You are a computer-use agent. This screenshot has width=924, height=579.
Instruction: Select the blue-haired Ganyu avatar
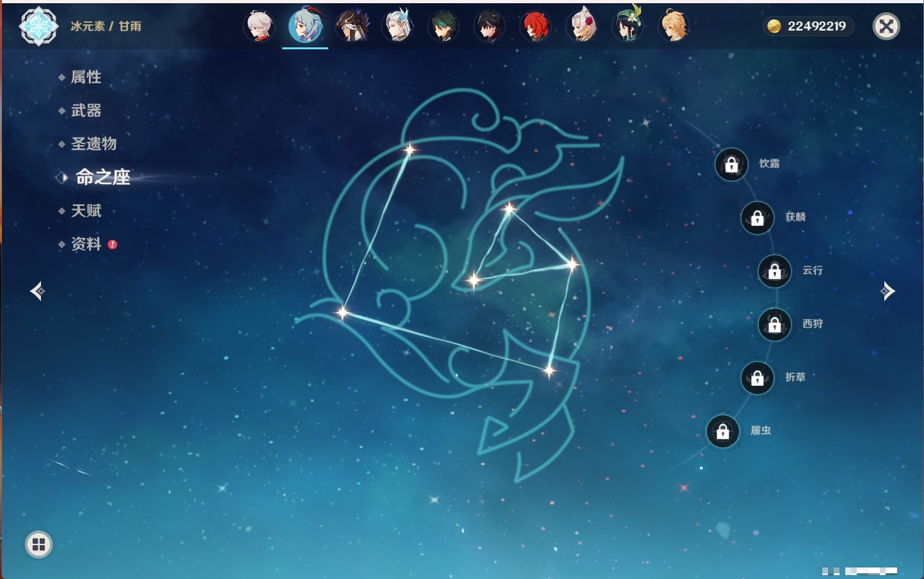click(305, 26)
